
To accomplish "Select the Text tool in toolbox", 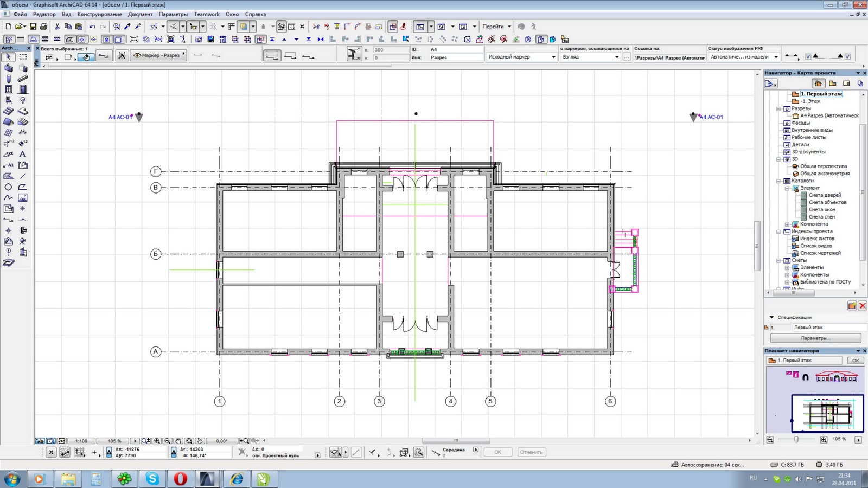I will click(23, 155).
